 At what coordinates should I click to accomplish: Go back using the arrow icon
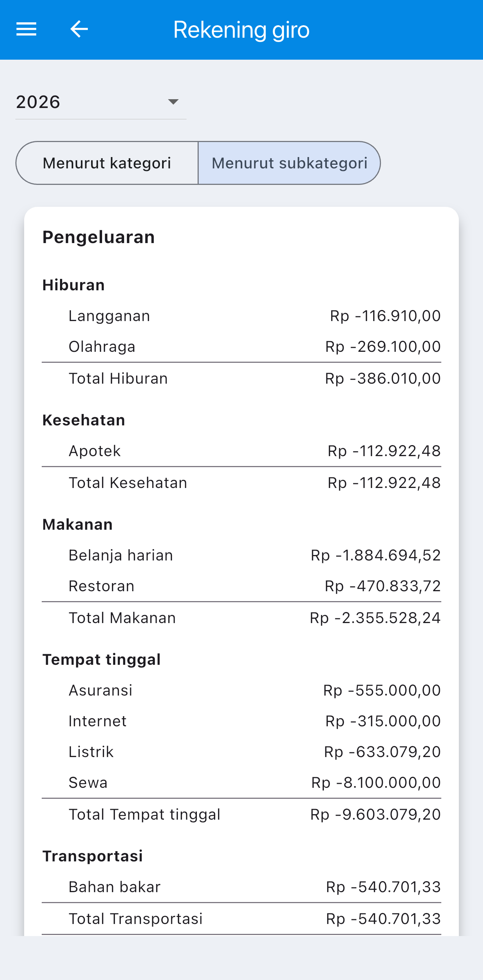coord(79,29)
